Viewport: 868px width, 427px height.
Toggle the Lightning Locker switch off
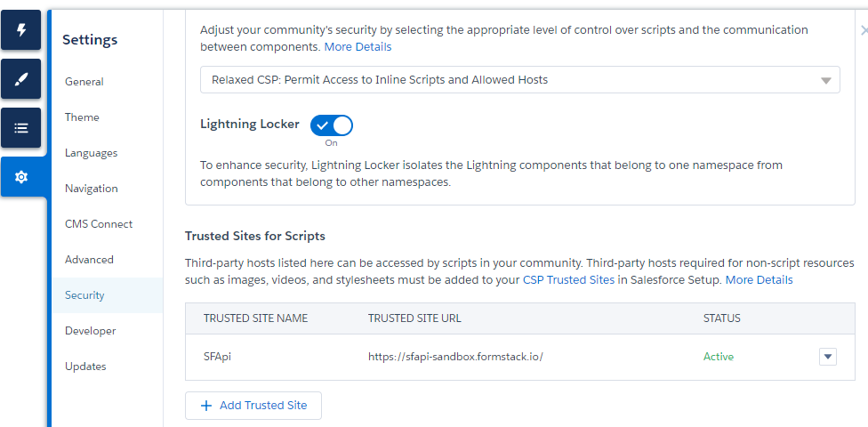pos(332,125)
